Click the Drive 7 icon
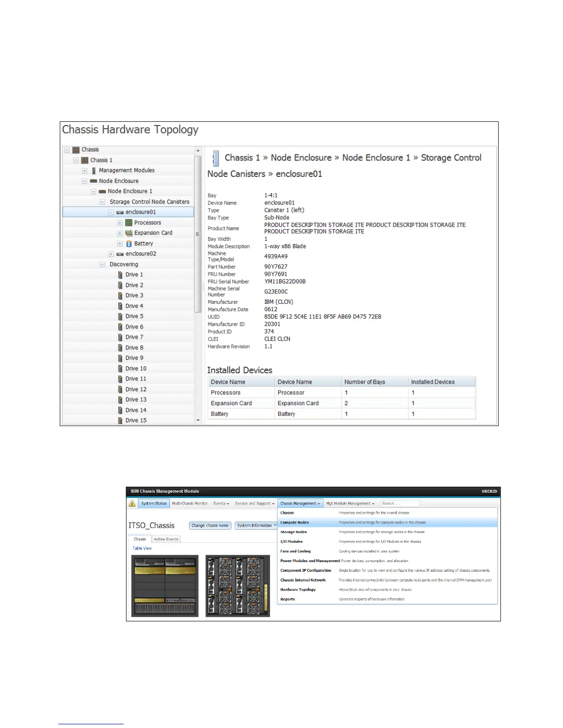This screenshot has width=563, height=728. click(120, 337)
